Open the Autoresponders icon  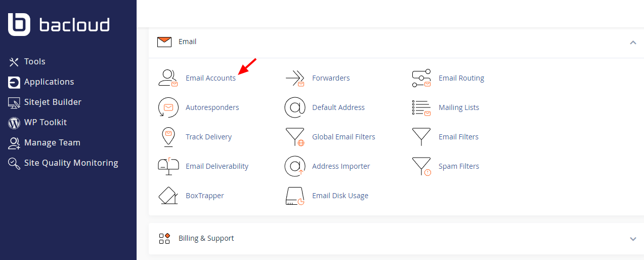tap(168, 107)
